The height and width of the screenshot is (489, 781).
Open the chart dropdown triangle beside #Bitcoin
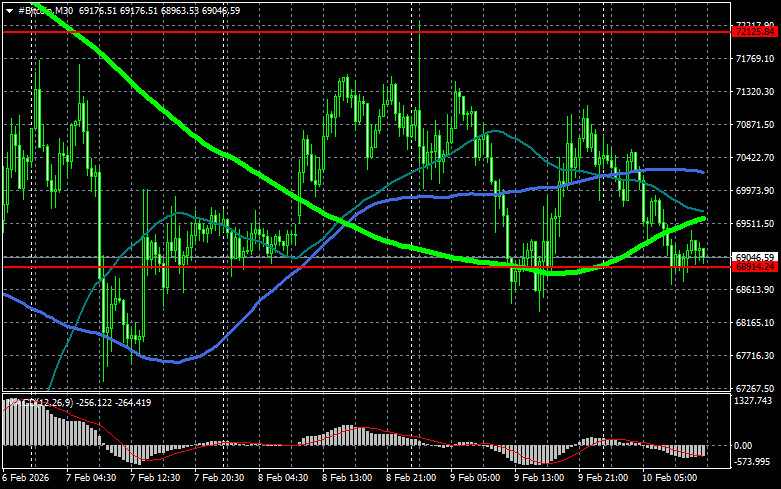[9, 11]
